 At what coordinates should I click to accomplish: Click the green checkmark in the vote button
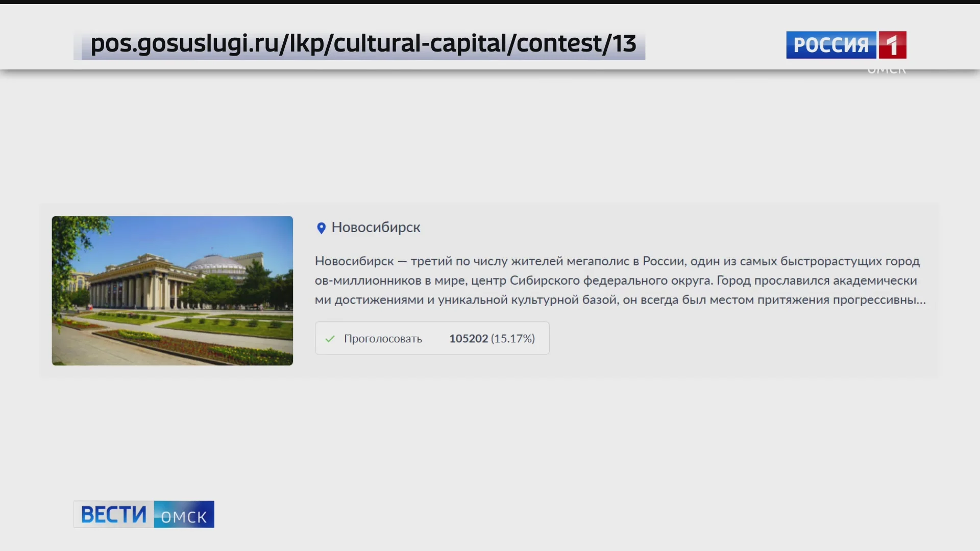pos(330,339)
